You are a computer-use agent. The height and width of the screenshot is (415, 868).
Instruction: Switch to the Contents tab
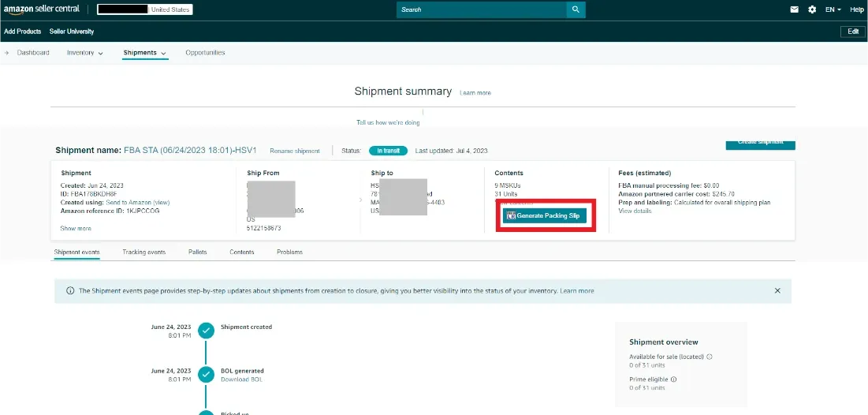(242, 252)
